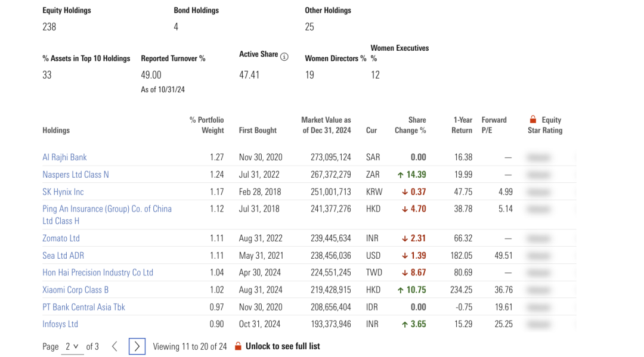644x357 pixels.
Task: Click Unlock to see full list
Action: tap(282, 346)
